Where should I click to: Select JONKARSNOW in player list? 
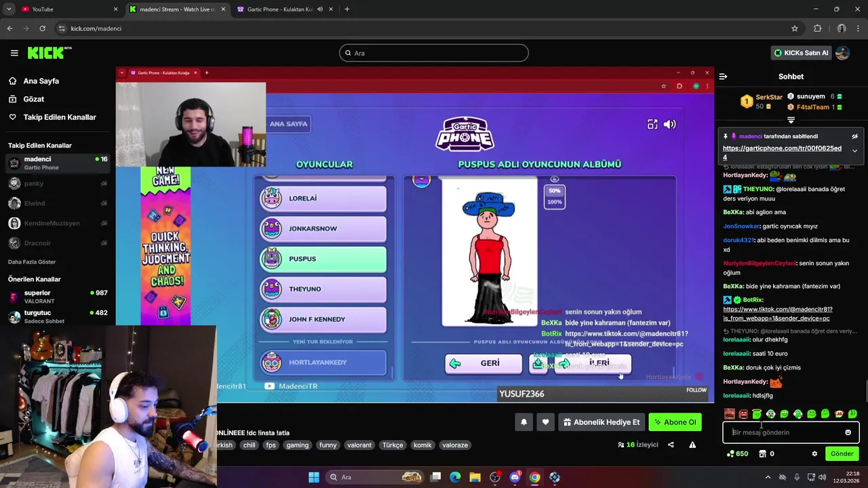(x=323, y=228)
